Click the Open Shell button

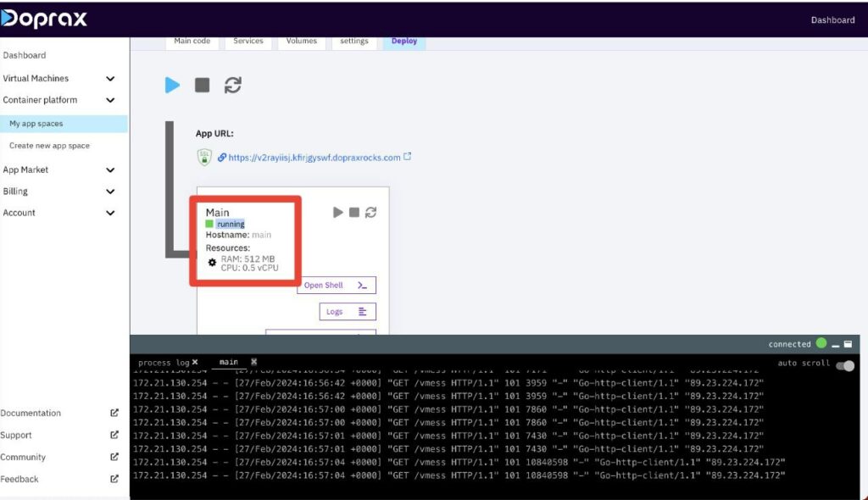pyautogui.click(x=336, y=285)
